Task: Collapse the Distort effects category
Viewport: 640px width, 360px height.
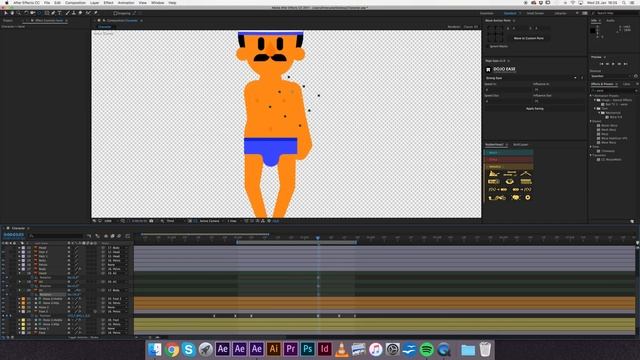Action: tap(591, 121)
